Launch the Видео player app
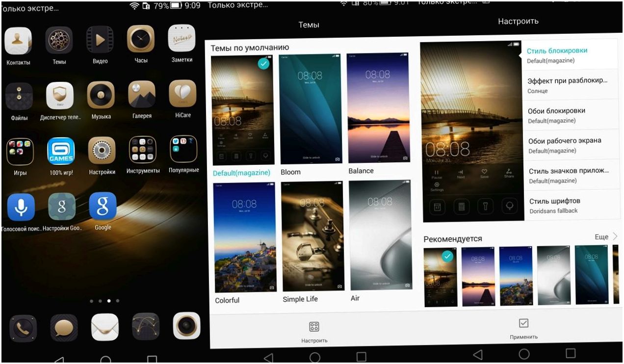 (x=100, y=40)
